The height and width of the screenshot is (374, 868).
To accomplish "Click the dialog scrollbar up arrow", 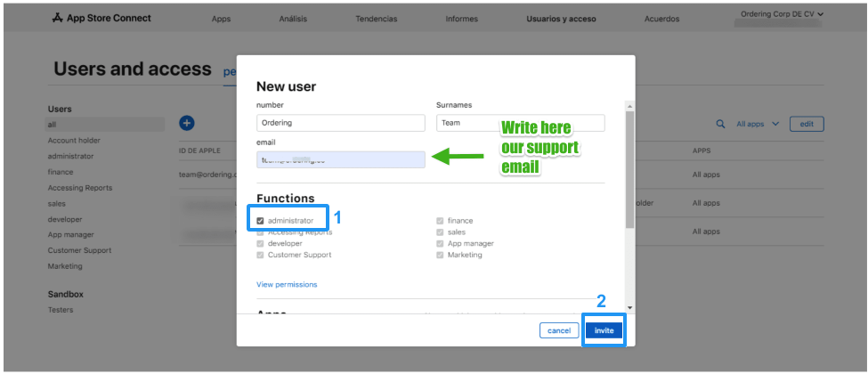I will [x=630, y=106].
